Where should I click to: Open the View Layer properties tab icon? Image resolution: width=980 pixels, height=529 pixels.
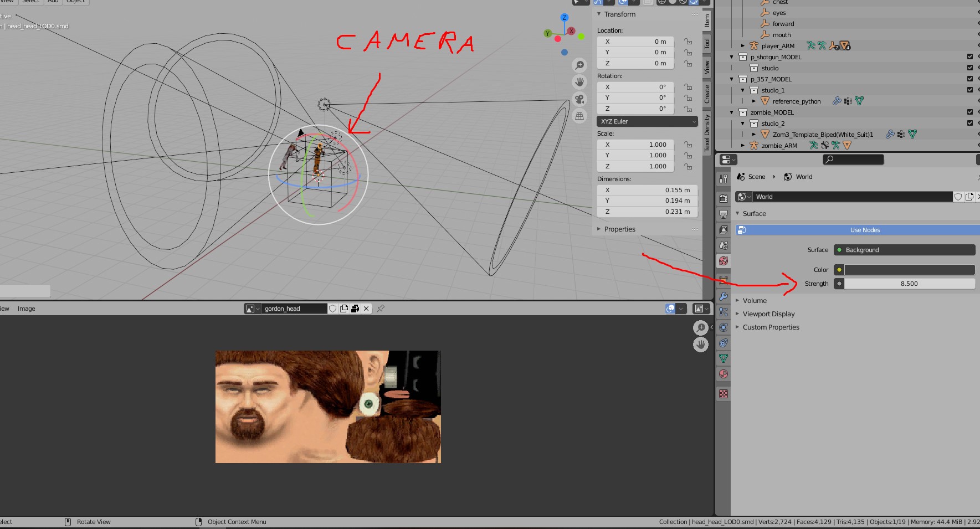pyautogui.click(x=723, y=229)
